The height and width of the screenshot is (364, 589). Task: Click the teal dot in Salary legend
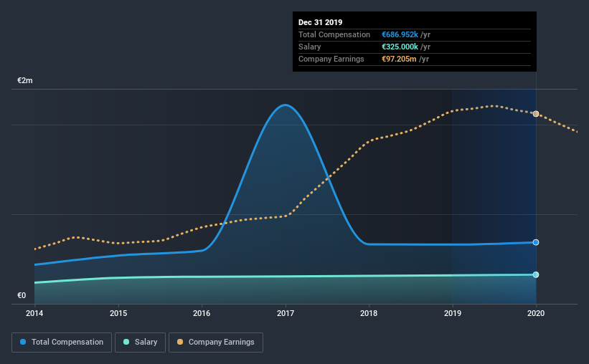point(126,342)
